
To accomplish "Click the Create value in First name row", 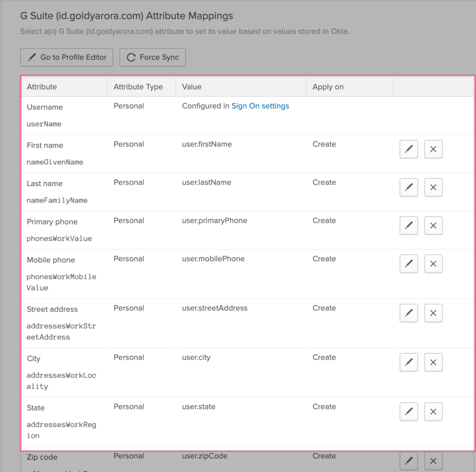I will click(324, 144).
